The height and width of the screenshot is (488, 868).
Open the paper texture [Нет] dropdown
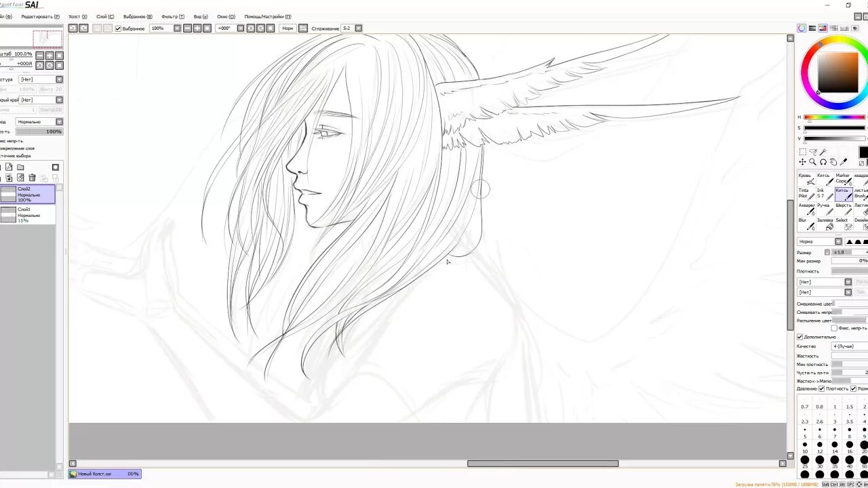tap(59, 79)
